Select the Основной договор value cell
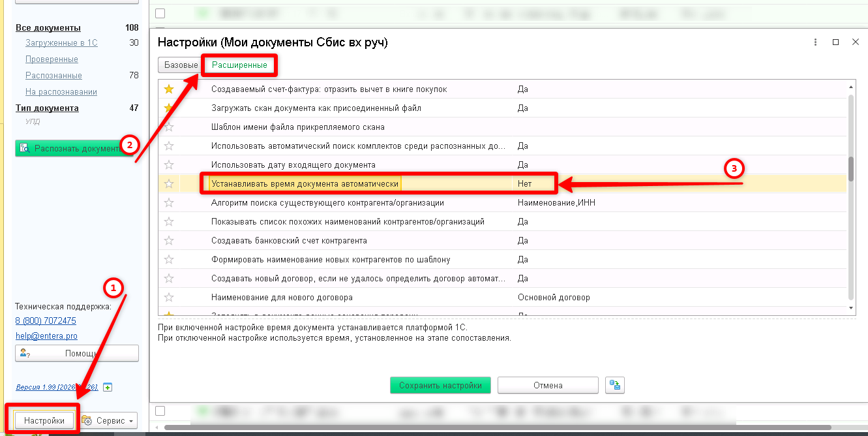The width and height of the screenshot is (868, 436). 554,298
